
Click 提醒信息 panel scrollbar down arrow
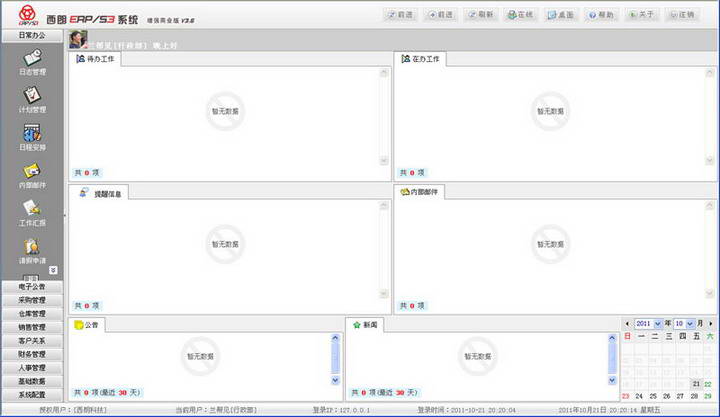384,293
